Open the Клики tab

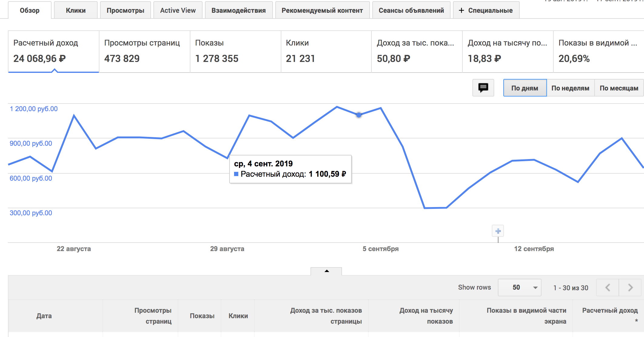click(x=75, y=11)
